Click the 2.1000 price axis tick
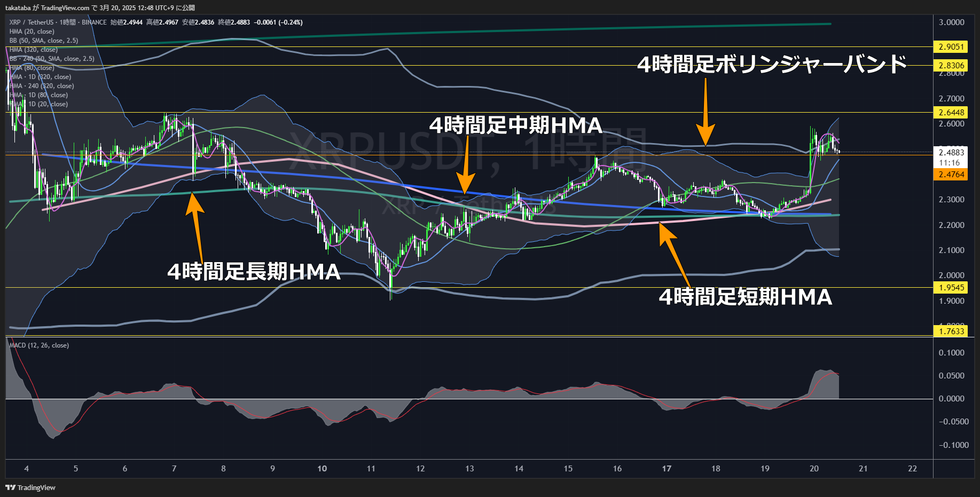The image size is (980, 497). (x=952, y=250)
